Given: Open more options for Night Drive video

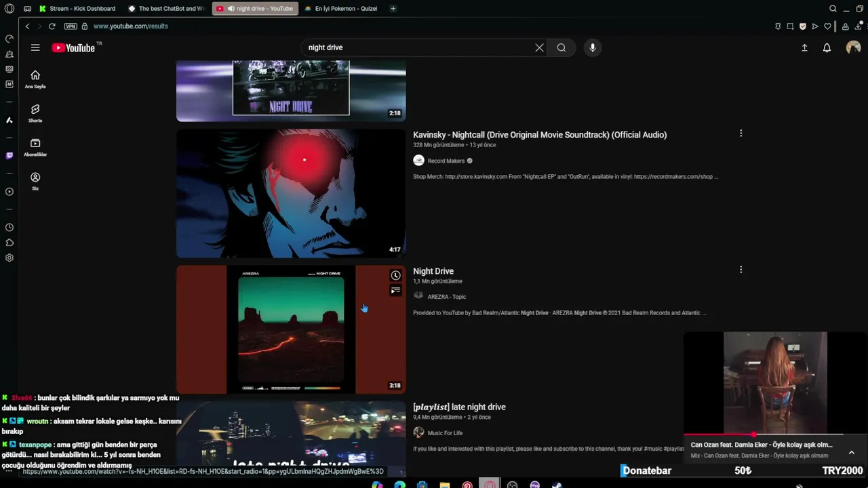Looking at the screenshot, I should pyautogui.click(x=741, y=270).
